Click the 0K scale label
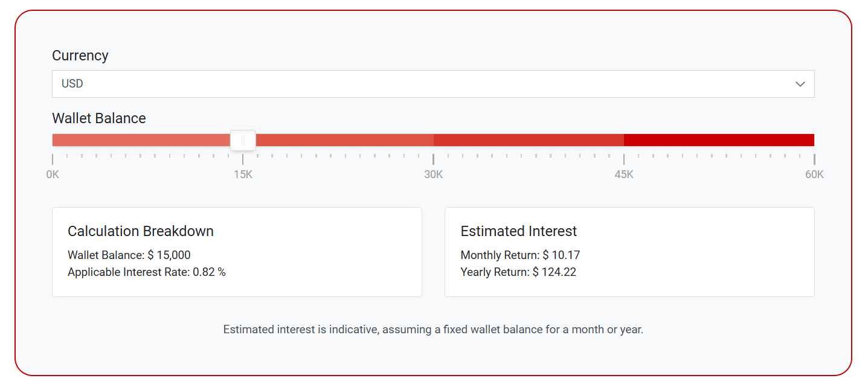868x387 pixels. tap(53, 175)
